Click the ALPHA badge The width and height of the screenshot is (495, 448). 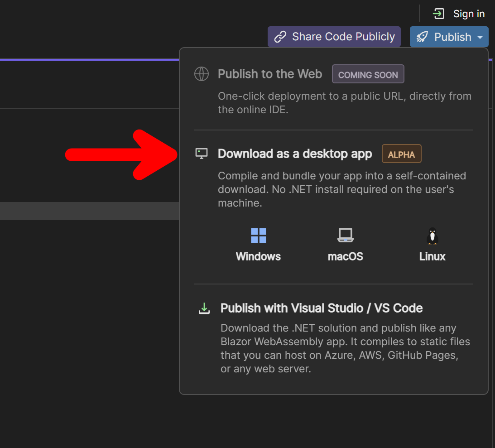tap(401, 154)
